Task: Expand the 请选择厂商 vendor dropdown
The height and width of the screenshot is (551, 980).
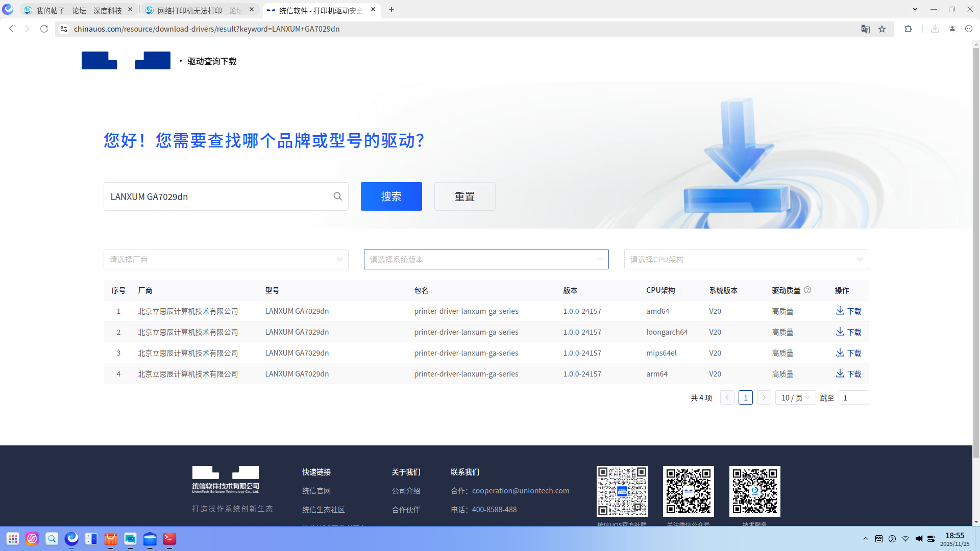Action: pyautogui.click(x=226, y=259)
